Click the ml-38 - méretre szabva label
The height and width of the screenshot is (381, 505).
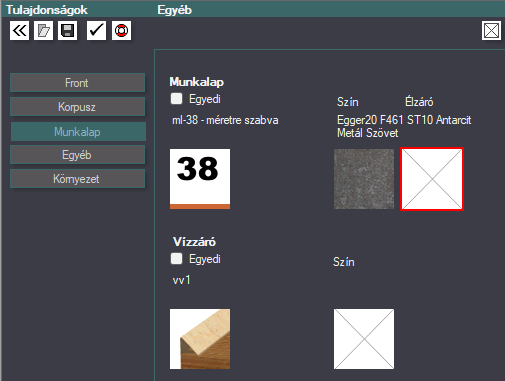(225, 120)
